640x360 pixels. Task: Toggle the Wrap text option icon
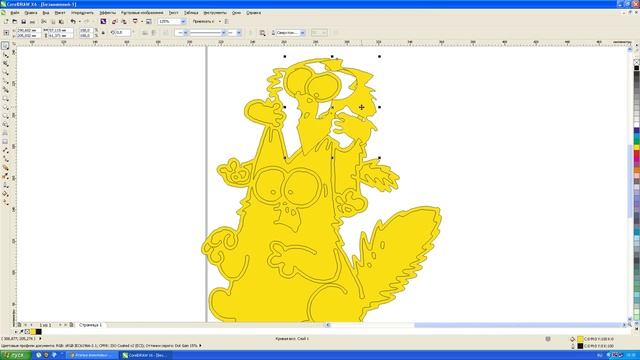pyautogui.click(x=262, y=33)
